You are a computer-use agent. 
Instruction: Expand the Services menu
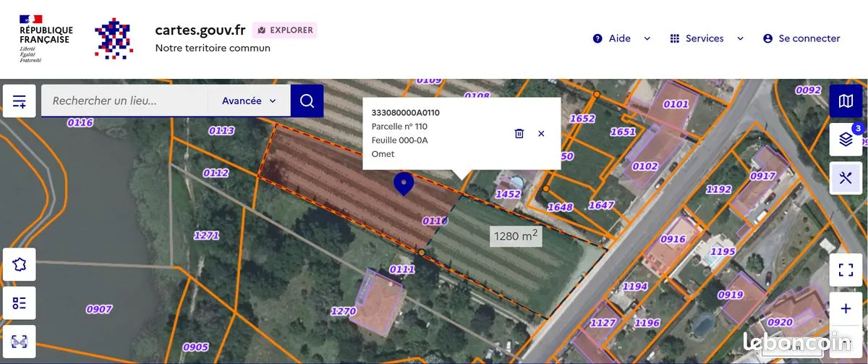[707, 38]
